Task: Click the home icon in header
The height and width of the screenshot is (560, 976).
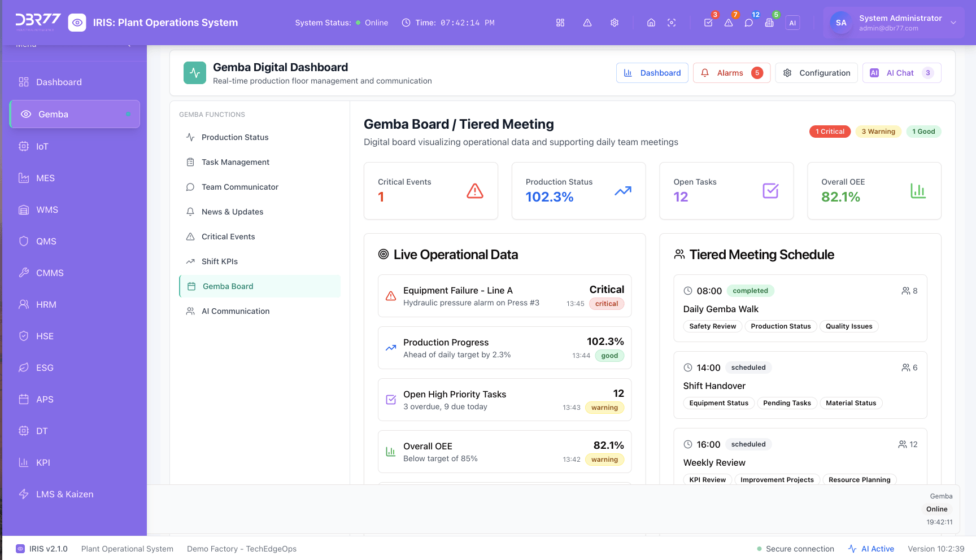Action: point(651,23)
